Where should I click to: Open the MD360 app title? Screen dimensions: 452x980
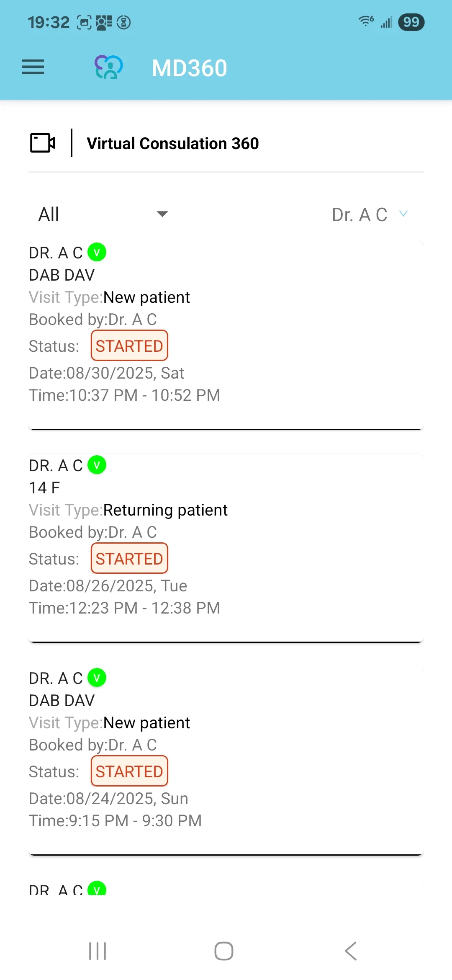click(x=189, y=68)
